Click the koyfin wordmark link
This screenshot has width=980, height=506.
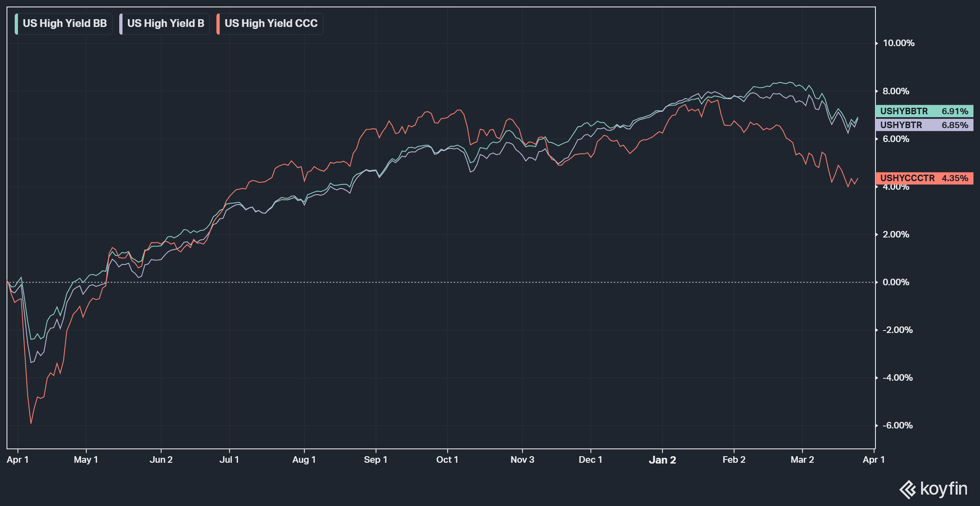[943, 488]
